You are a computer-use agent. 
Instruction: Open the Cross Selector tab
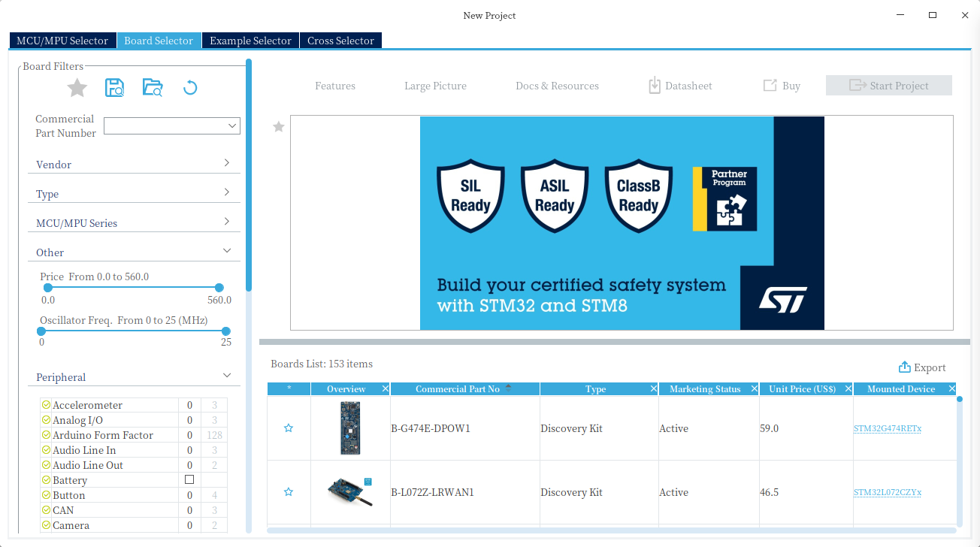340,41
